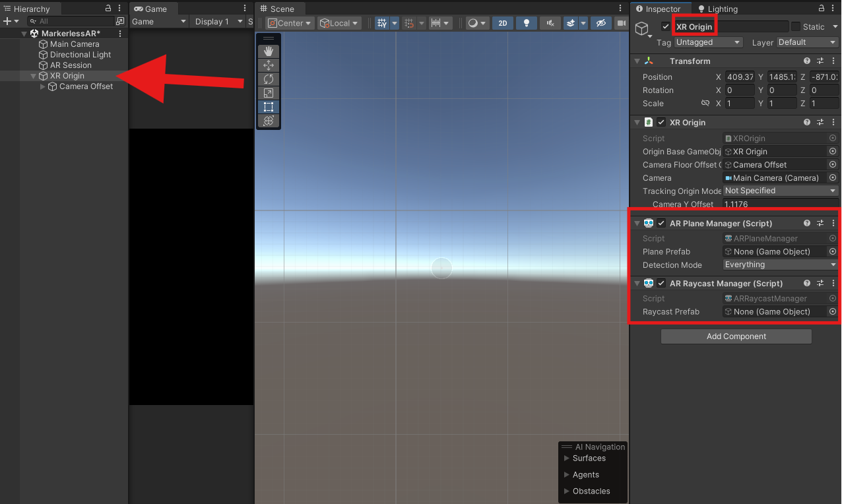This screenshot has width=842, height=504.
Task: Open Display 1 dropdown in Game view
Action: click(217, 22)
